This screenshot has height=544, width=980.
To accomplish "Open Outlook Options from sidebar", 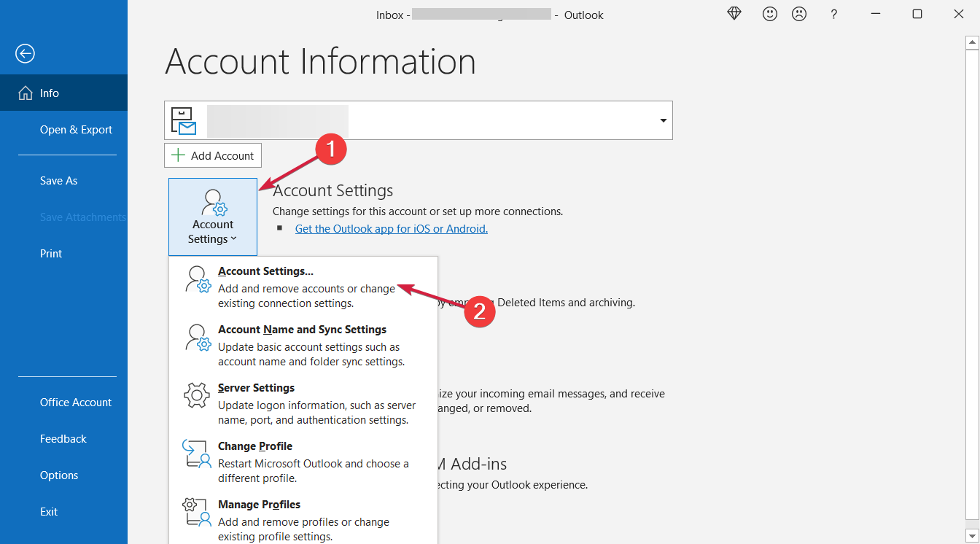I will (x=59, y=475).
